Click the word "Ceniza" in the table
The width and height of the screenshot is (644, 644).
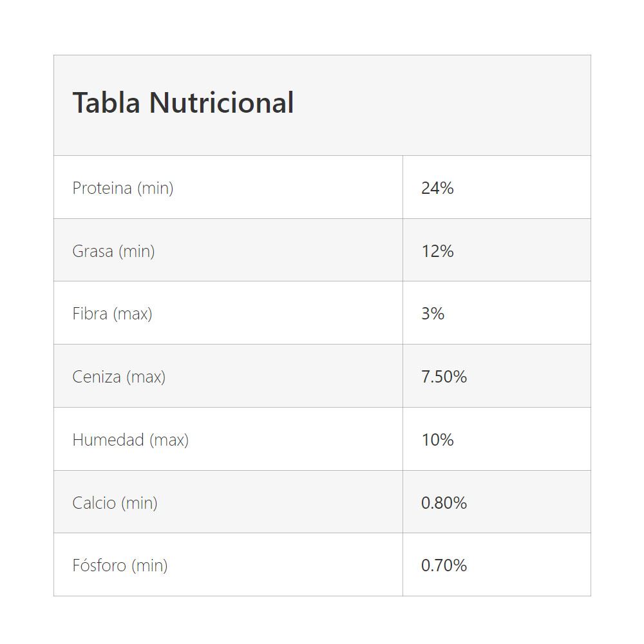coord(97,377)
